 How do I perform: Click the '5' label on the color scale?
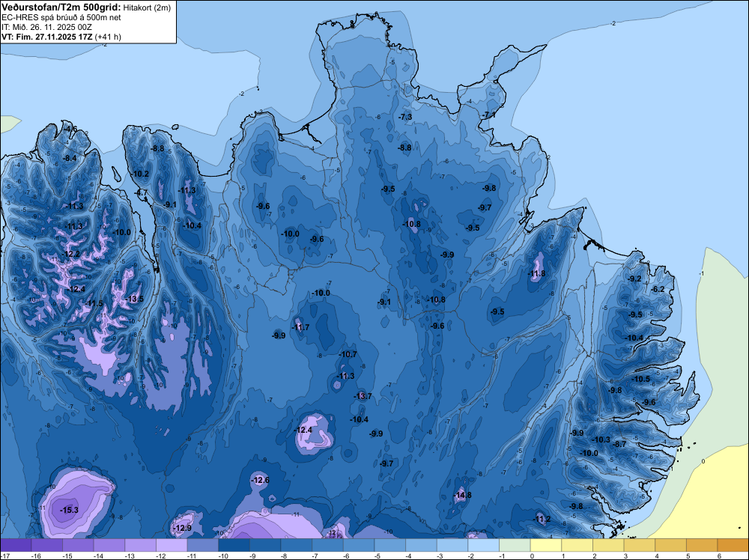[x=688, y=556]
